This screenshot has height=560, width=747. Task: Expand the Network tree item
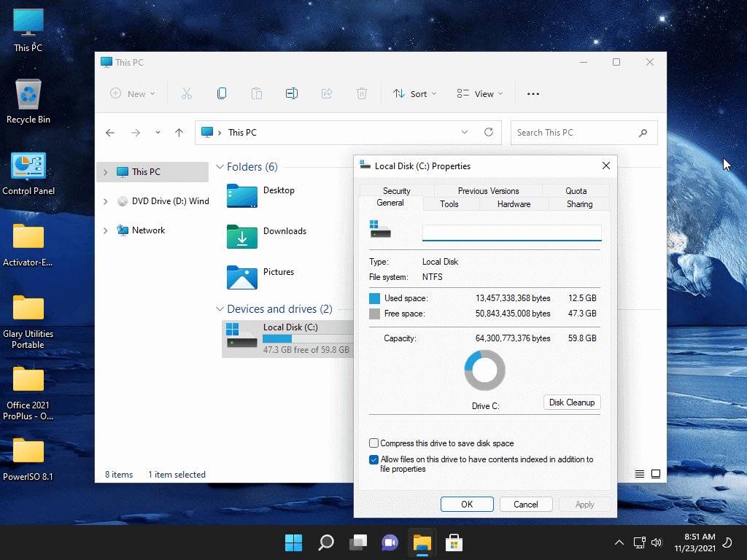106,230
